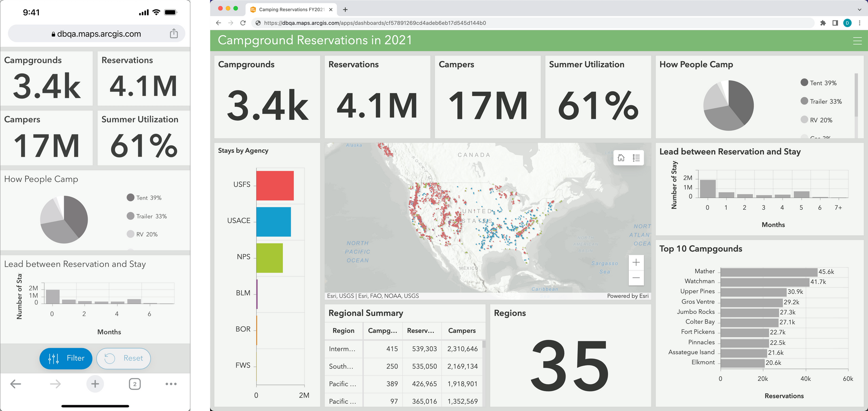
Task: Open new tab in mobile browser
Action: (x=95, y=384)
